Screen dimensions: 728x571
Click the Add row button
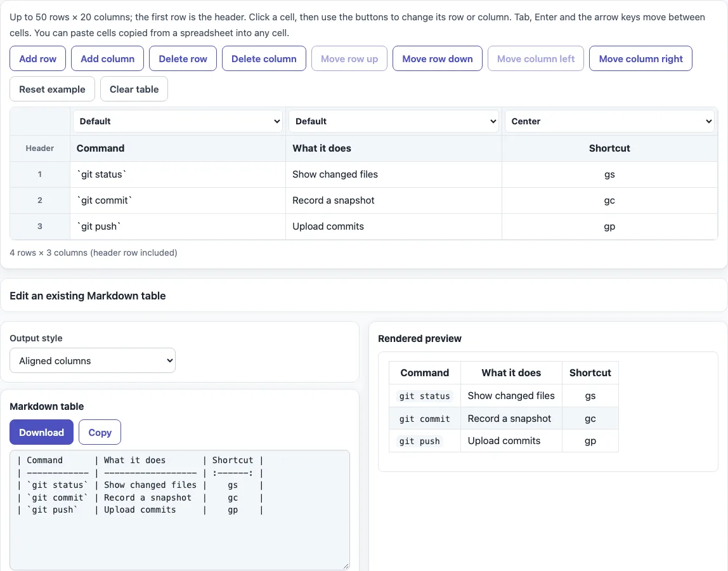click(37, 58)
